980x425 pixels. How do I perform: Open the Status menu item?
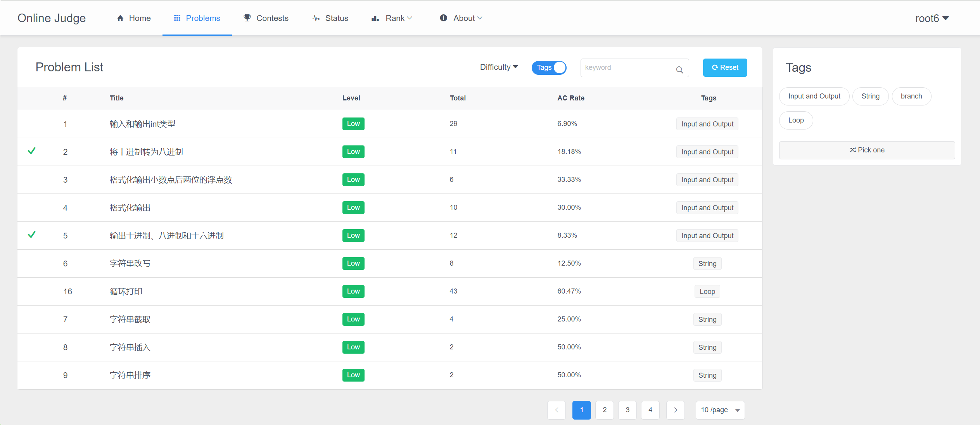click(x=336, y=18)
